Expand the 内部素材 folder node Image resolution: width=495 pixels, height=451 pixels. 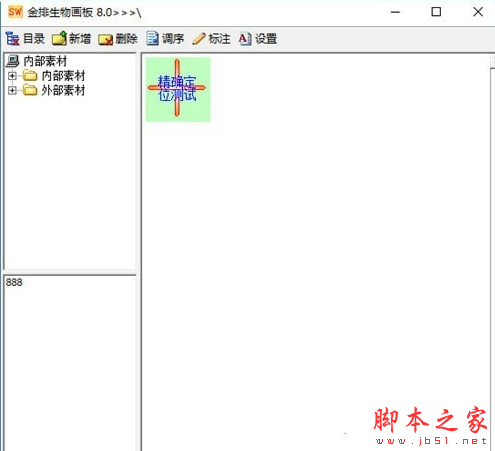coord(12,76)
